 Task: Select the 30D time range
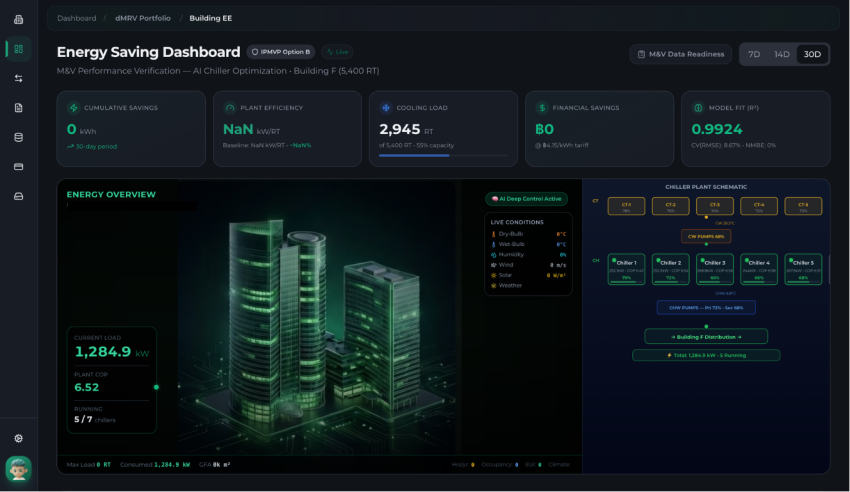812,54
